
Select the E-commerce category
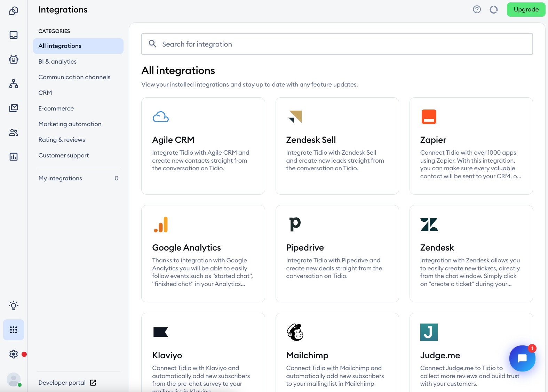click(56, 108)
